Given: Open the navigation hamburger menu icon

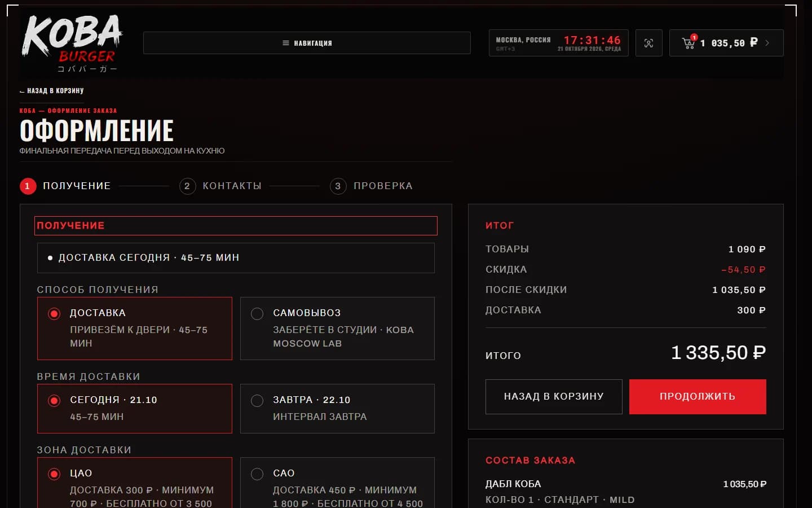Looking at the screenshot, I should 286,43.
